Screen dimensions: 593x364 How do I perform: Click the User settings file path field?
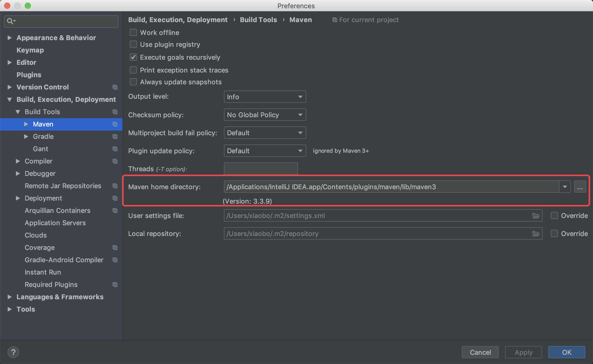[x=383, y=216]
